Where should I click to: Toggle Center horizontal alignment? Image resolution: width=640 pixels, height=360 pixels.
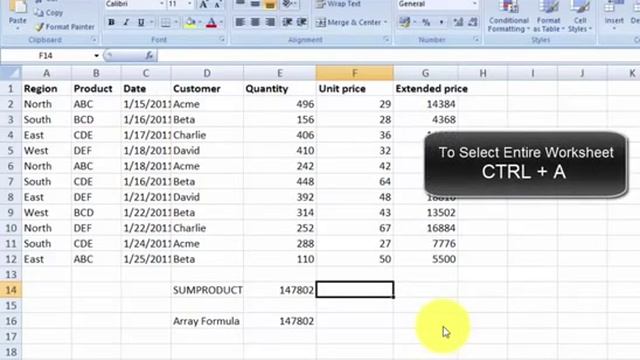(x=255, y=22)
